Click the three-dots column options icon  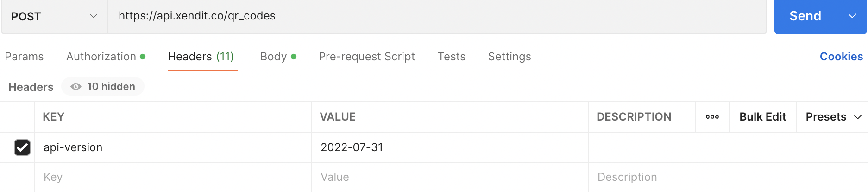click(x=712, y=117)
